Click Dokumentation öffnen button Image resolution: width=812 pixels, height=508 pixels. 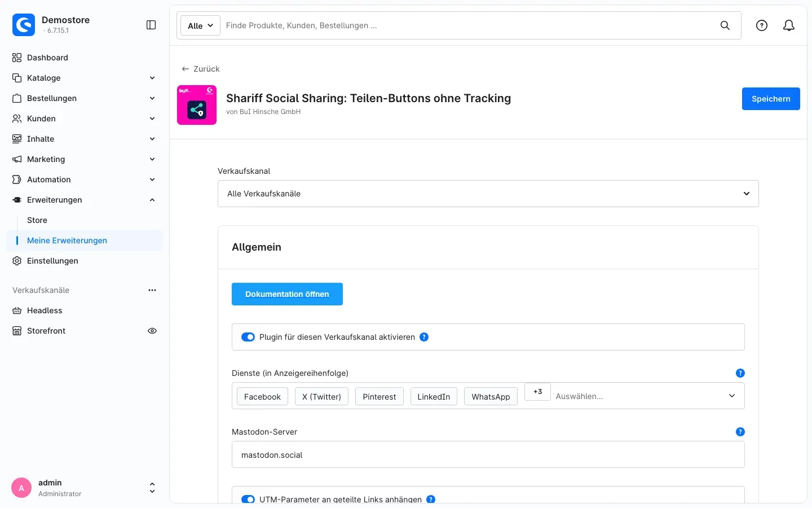coord(287,294)
